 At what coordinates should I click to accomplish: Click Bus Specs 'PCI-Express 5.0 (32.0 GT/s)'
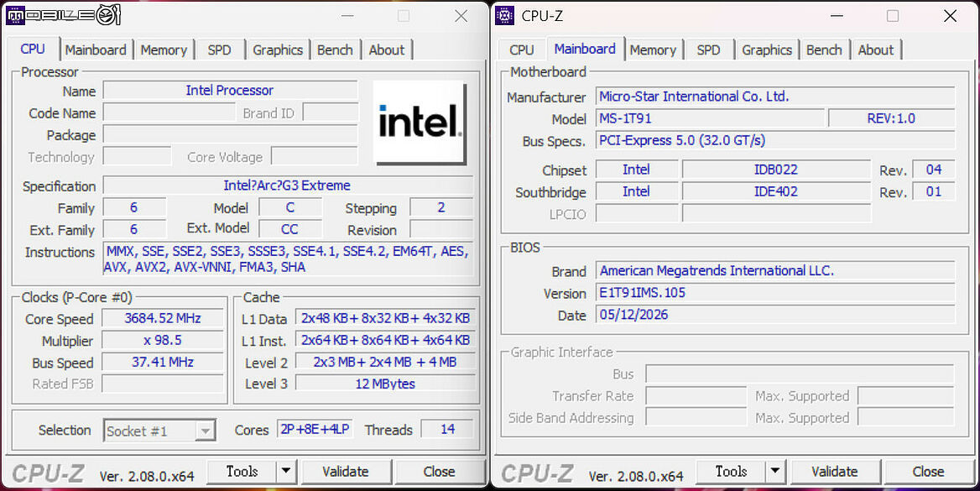tap(775, 140)
